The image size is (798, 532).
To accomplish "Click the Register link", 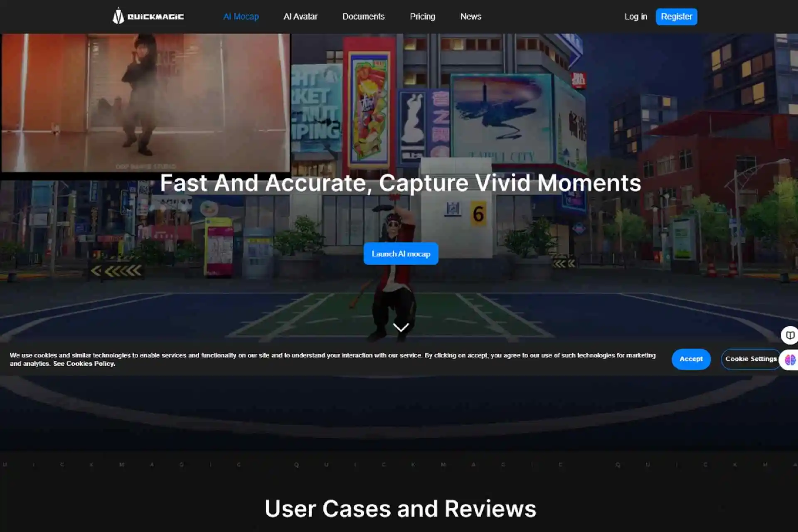I will point(676,17).
